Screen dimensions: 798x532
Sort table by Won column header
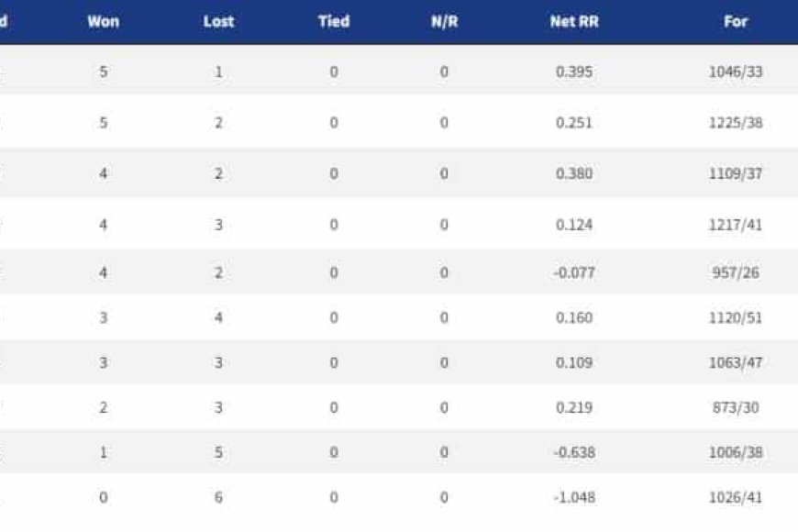point(104,21)
